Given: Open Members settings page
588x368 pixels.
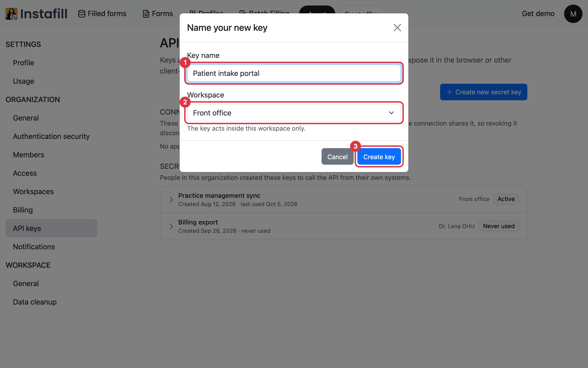Looking at the screenshot, I should [x=51, y=155].
